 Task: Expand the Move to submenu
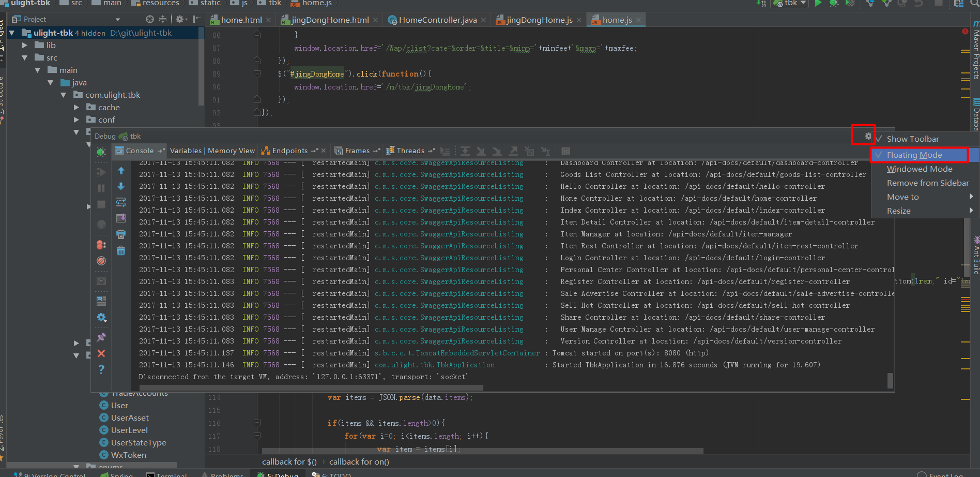click(x=902, y=197)
